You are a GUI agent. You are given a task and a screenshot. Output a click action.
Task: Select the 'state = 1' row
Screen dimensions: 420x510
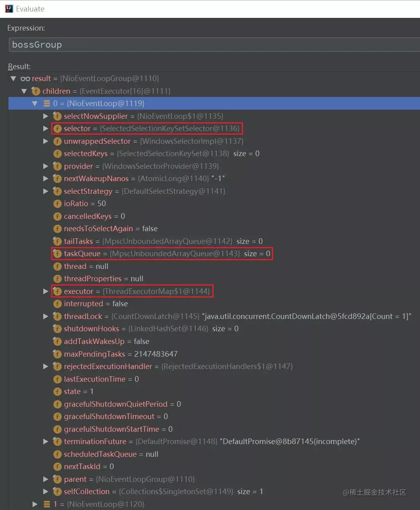pyautogui.click(x=79, y=392)
